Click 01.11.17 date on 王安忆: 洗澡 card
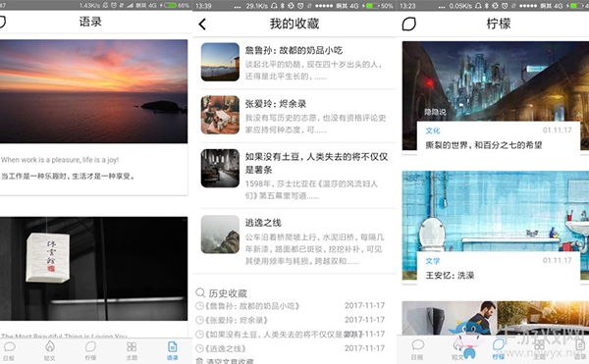The image size is (589, 364). pyautogui.click(x=557, y=260)
